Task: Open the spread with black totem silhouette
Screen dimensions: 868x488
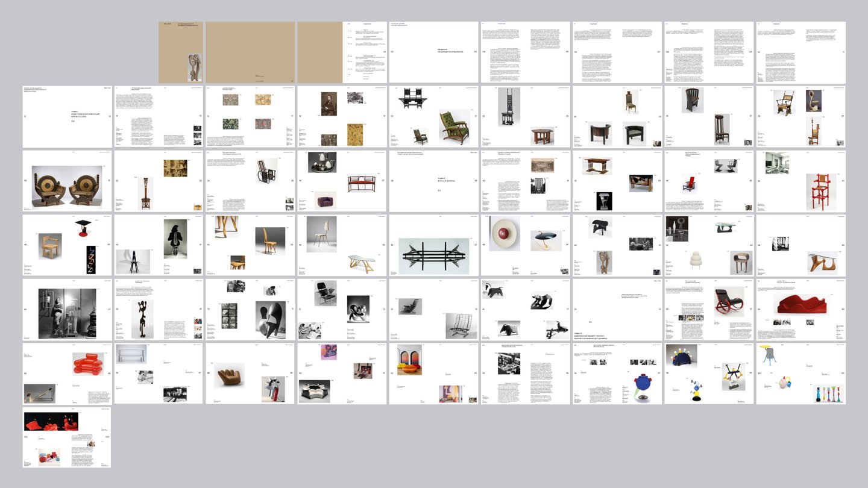Action: tap(159, 309)
